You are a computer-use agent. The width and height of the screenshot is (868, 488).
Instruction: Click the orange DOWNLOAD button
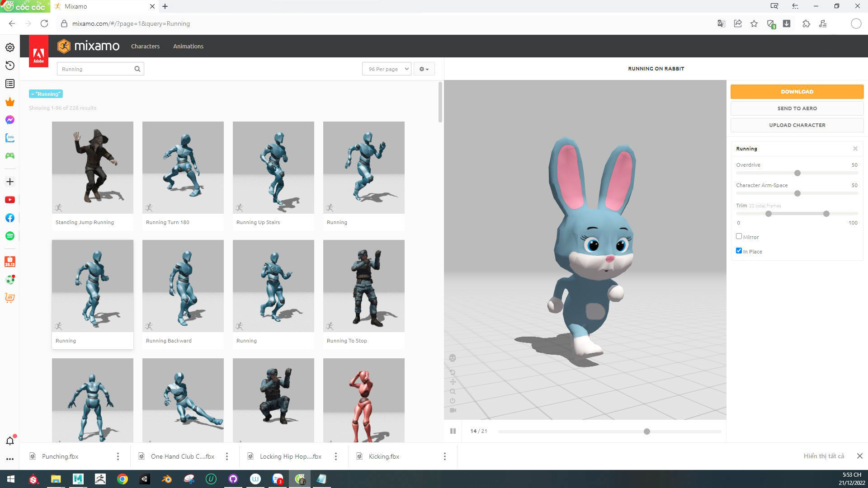click(797, 92)
